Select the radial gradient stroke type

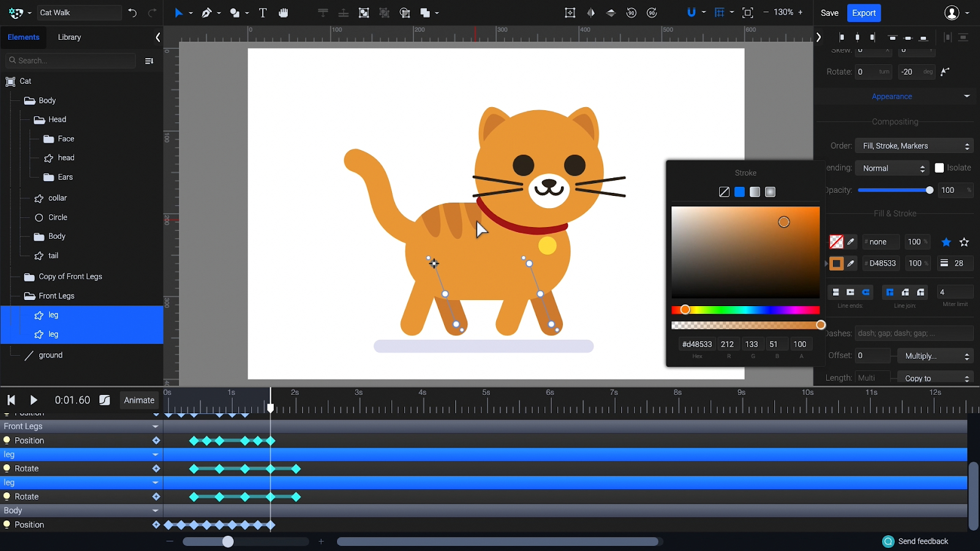click(770, 192)
